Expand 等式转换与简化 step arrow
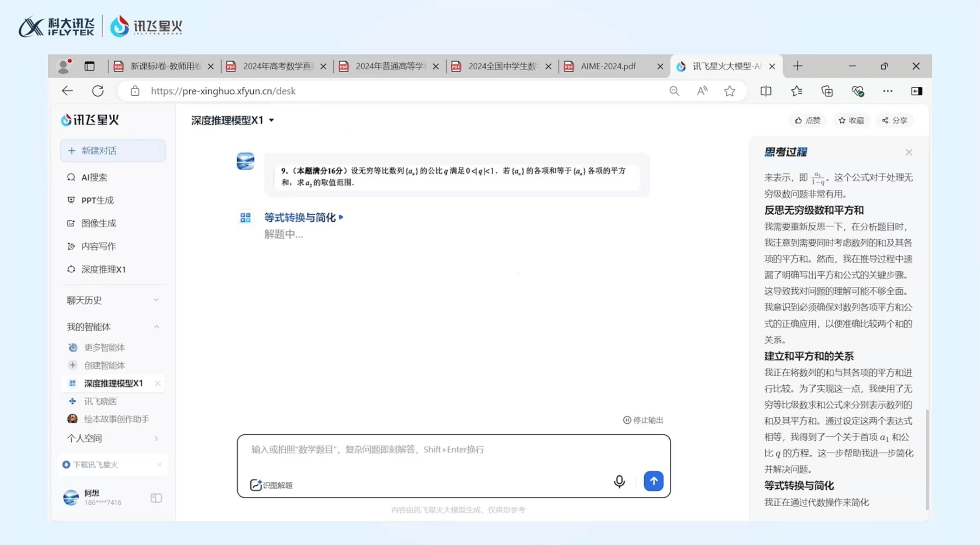The height and width of the screenshot is (545, 980). (x=341, y=217)
